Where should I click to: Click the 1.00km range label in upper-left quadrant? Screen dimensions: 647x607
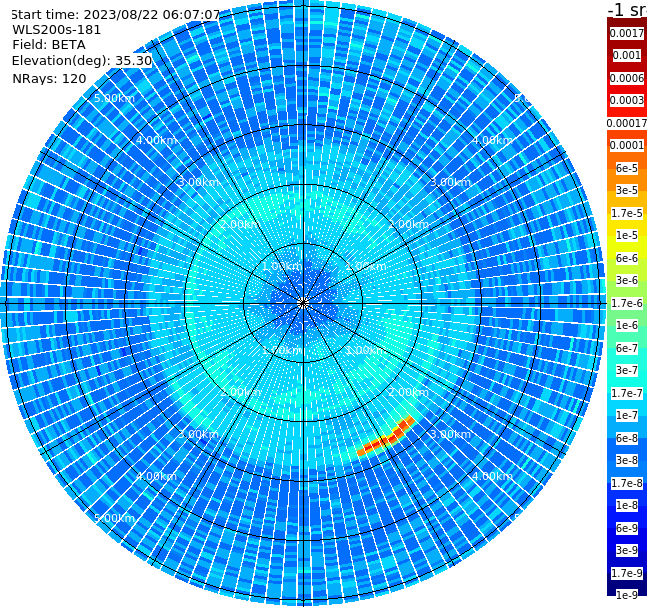click(x=283, y=266)
